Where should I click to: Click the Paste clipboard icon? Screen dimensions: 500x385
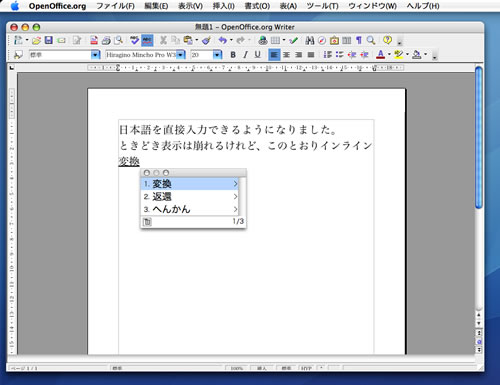point(188,40)
